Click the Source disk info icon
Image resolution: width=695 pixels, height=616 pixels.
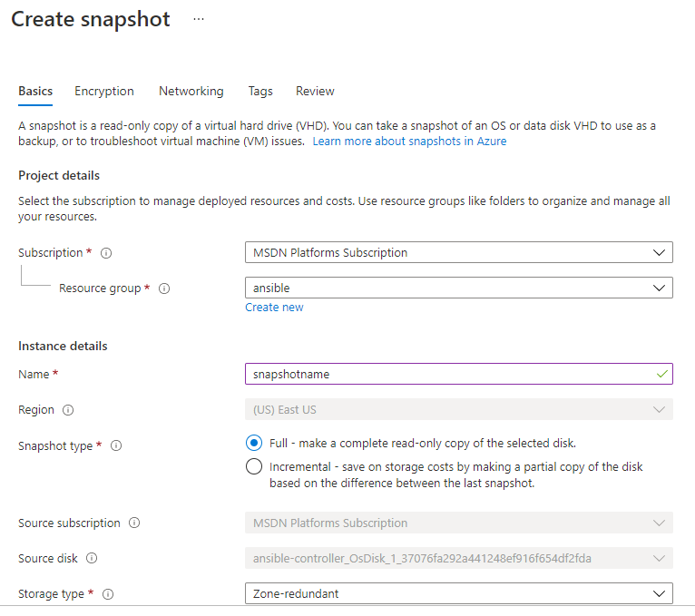(x=92, y=558)
